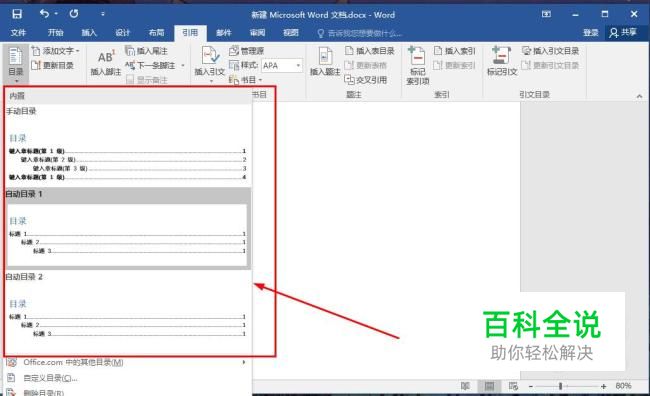Switch to the 布局 ribbon tab

(156, 33)
